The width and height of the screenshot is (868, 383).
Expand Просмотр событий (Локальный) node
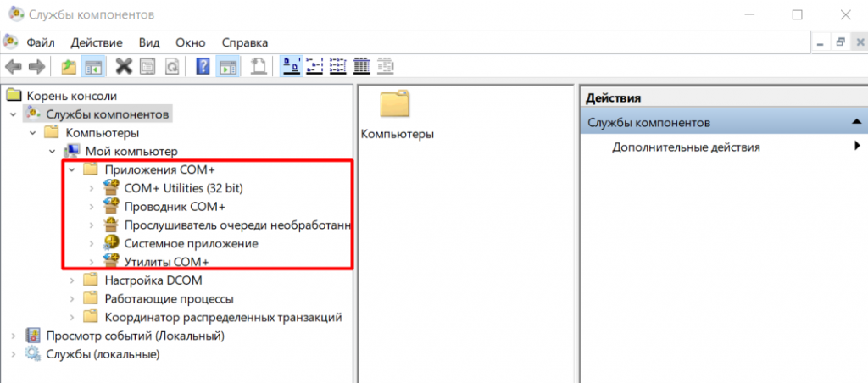click(x=13, y=336)
